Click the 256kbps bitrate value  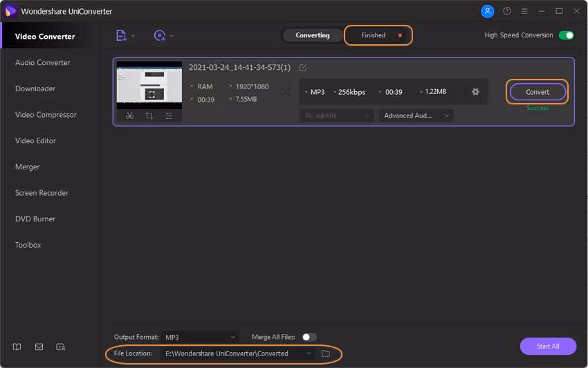point(351,92)
